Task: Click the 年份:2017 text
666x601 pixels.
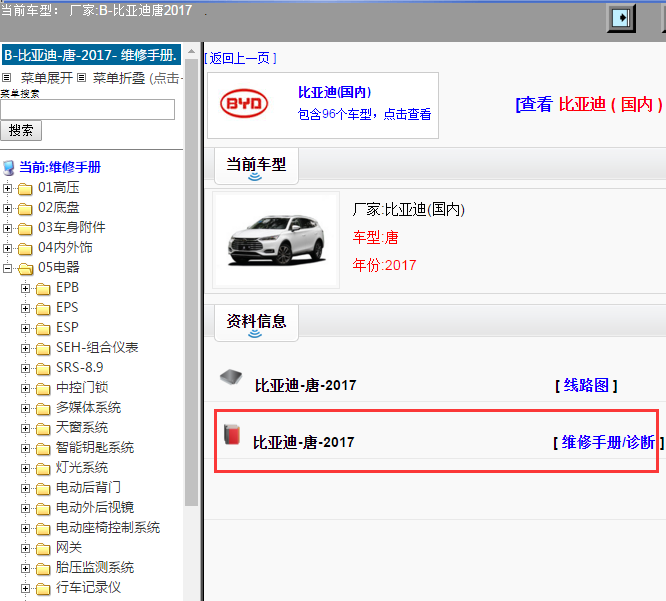Action: 384,265
